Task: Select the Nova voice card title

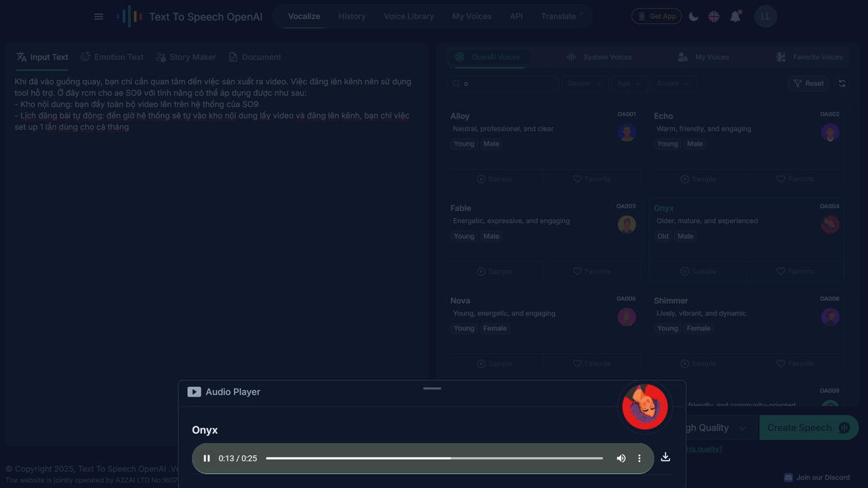Action: (x=460, y=300)
